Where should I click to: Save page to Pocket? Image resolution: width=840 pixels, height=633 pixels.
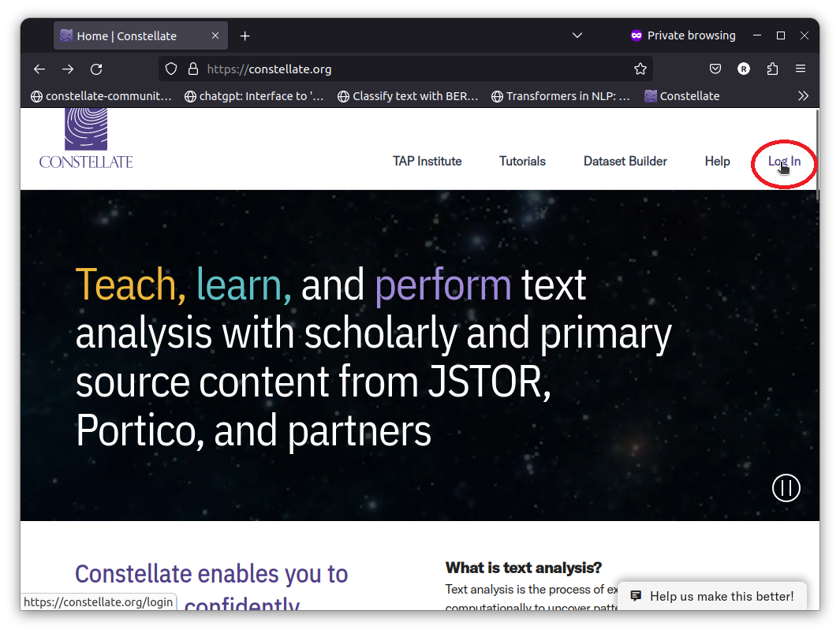tap(715, 69)
